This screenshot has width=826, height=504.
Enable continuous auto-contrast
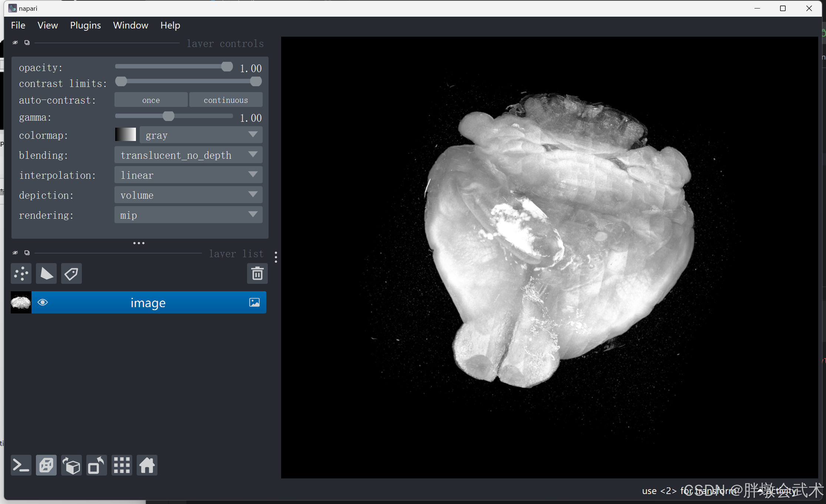click(226, 100)
